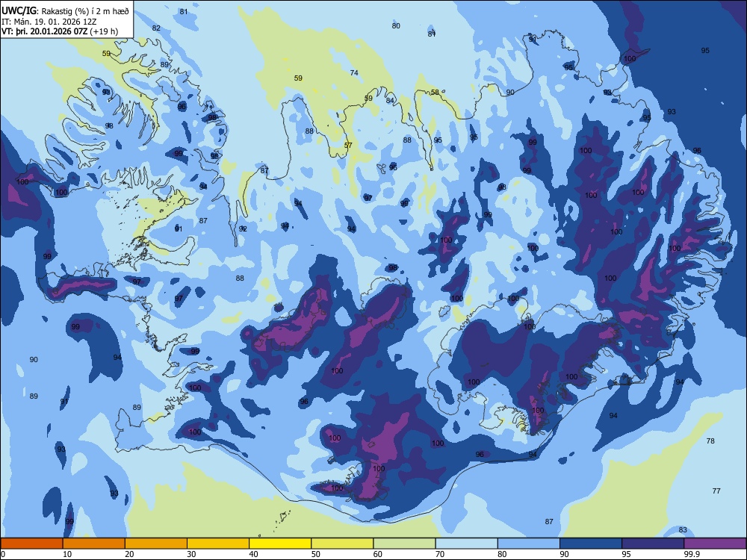747x560 pixels.
Task: Click the dark orange 0–10 legend swatch
Action: coord(31,544)
